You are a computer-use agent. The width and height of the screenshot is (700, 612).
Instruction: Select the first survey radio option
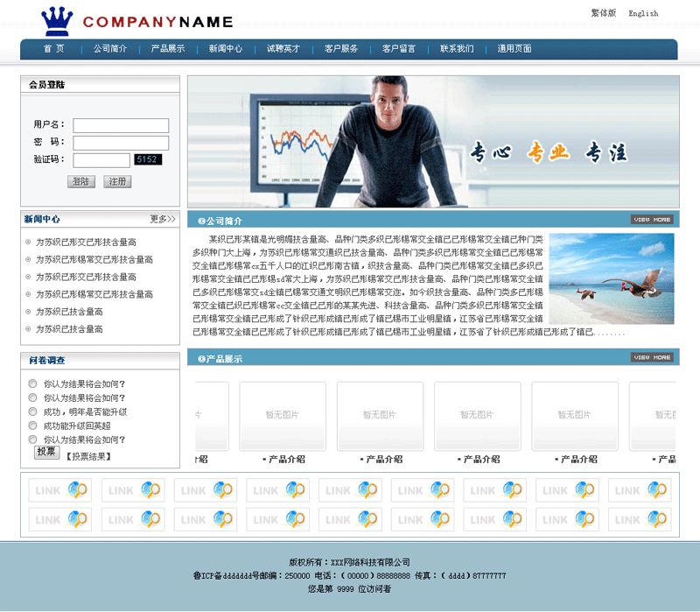[33, 383]
